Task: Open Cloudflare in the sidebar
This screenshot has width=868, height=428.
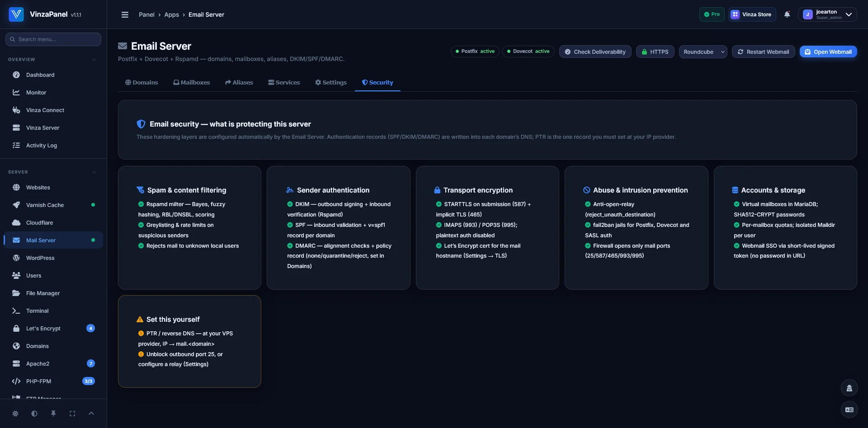Action: (53, 223)
